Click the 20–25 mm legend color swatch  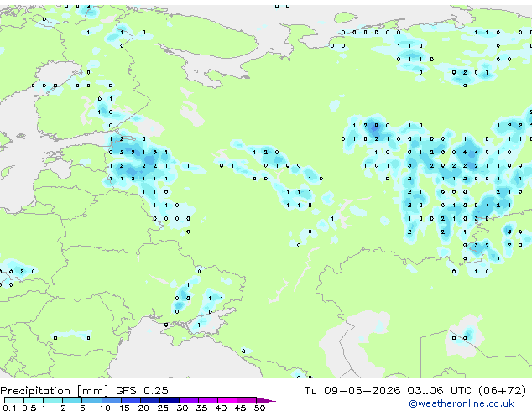[150, 400]
